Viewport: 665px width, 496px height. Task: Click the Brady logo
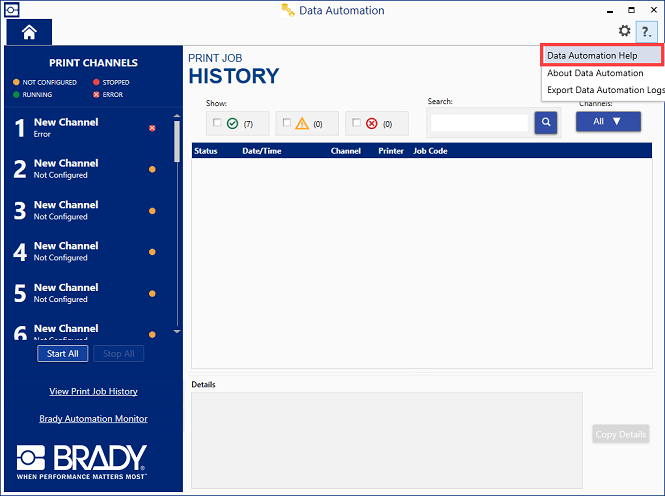82,460
